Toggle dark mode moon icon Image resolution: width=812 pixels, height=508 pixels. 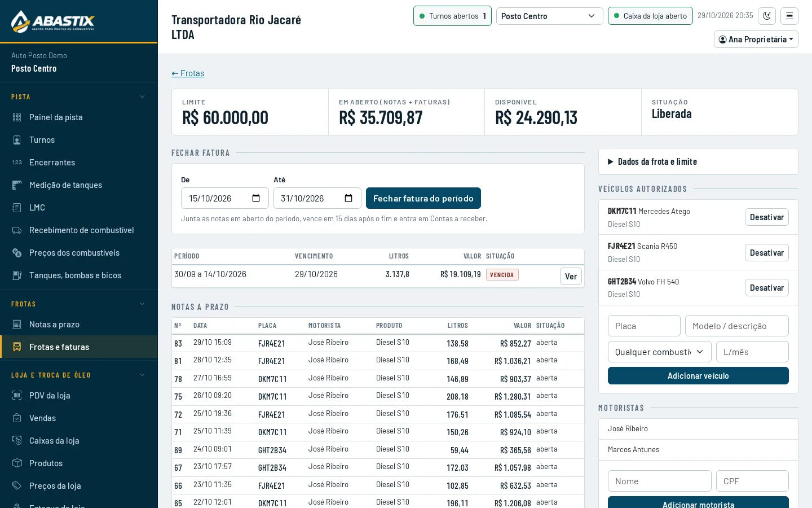click(x=767, y=16)
